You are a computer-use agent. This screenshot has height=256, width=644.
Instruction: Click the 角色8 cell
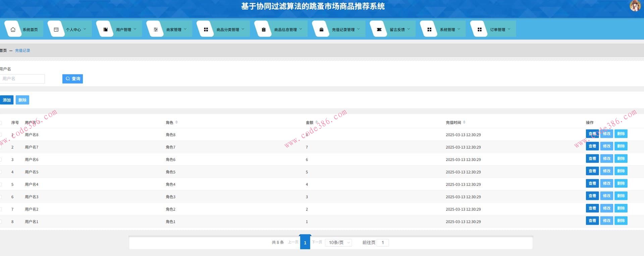point(170,135)
